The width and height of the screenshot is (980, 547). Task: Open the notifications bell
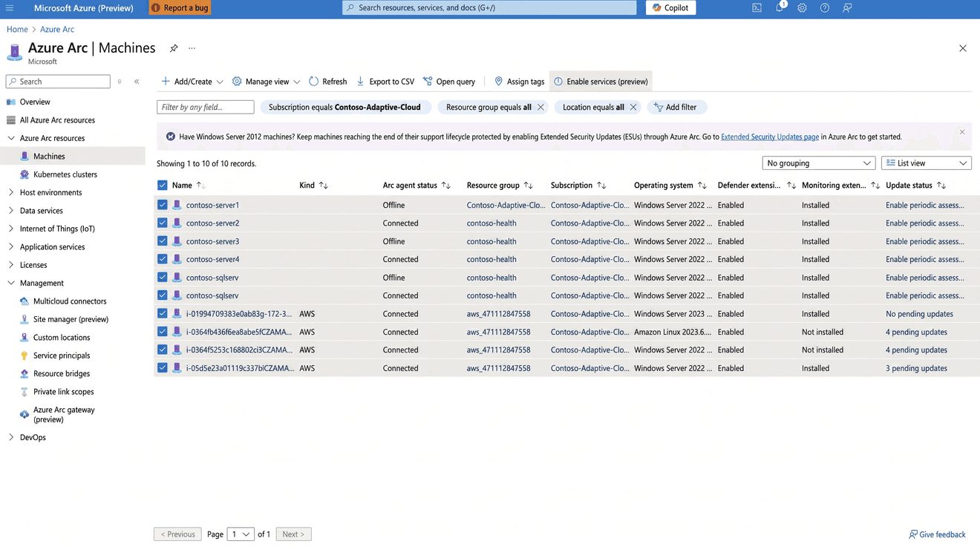(780, 8)
